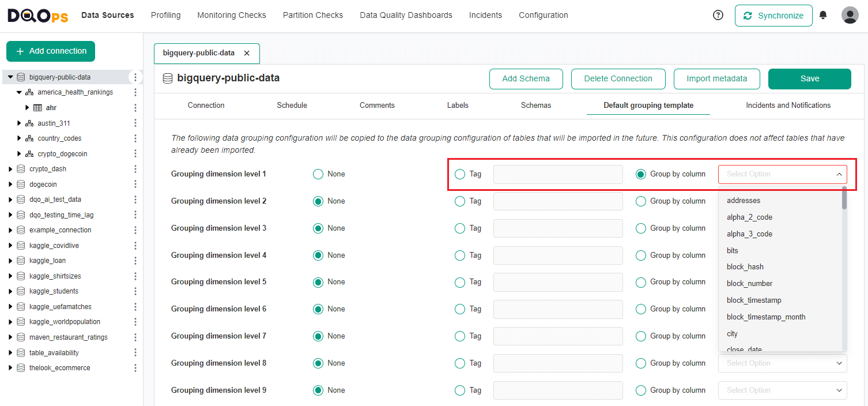868x406 pixels.
Task: Expand the crypto_dash connection
Action: pyautogui.click(x=10, y=169)
